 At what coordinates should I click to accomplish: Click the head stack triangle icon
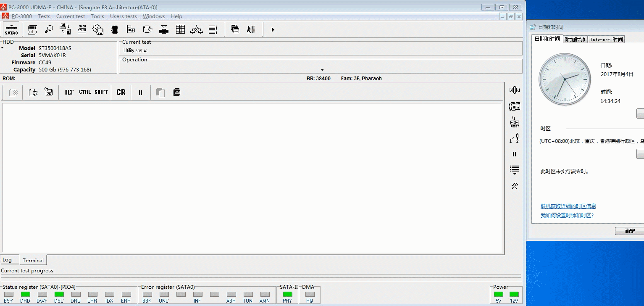tap(164, 29)
